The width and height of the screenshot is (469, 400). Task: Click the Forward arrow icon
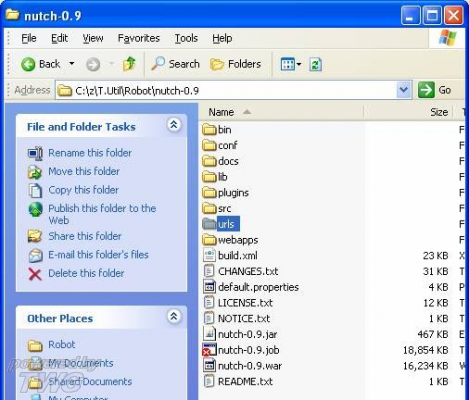point(93,64)
